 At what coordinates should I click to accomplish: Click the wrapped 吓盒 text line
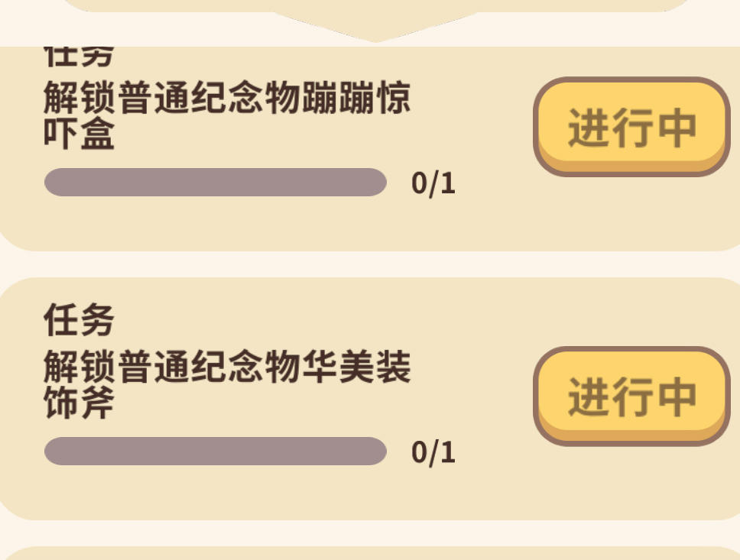coord(79,134)
